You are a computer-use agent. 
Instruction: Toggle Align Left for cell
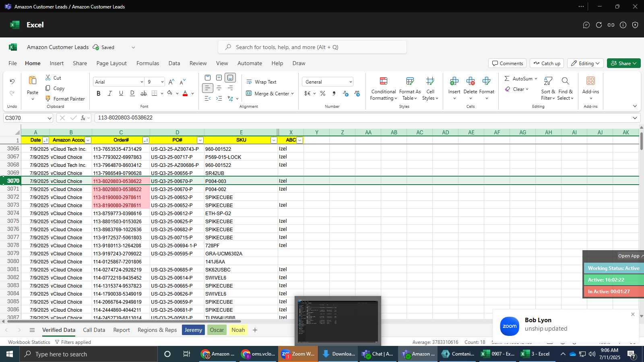[x=207, y=88]
